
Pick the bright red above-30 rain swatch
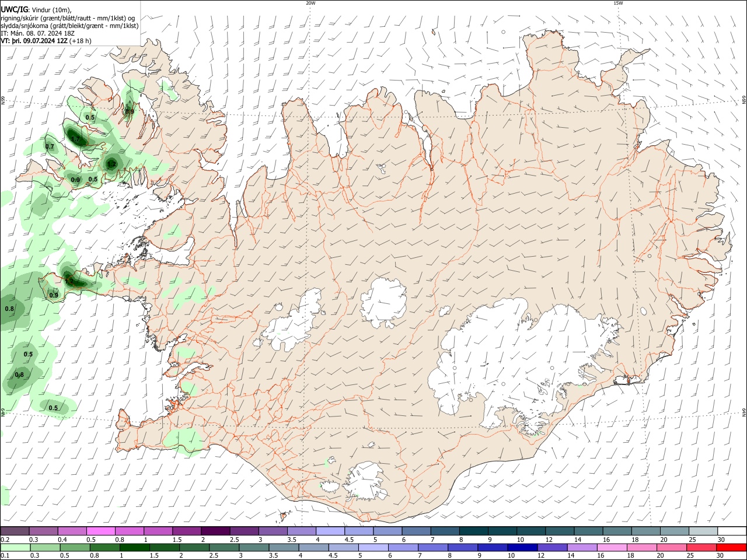(732, 547)
